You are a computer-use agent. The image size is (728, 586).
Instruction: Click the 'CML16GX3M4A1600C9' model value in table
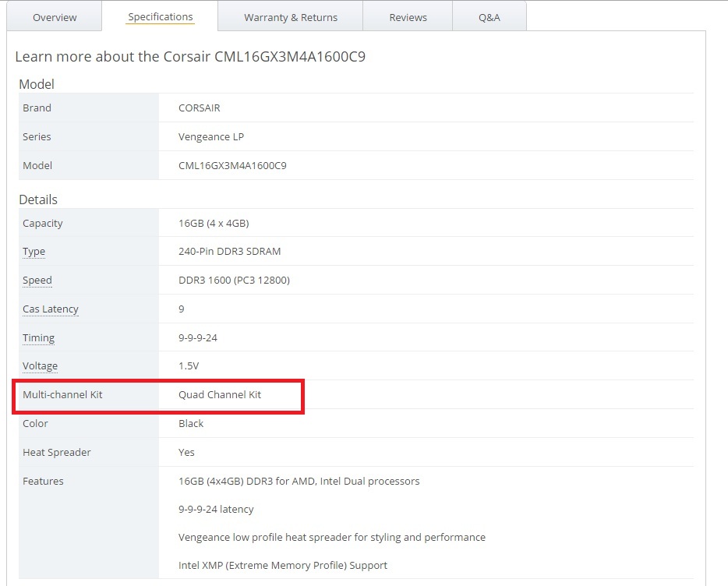point(232,165)
